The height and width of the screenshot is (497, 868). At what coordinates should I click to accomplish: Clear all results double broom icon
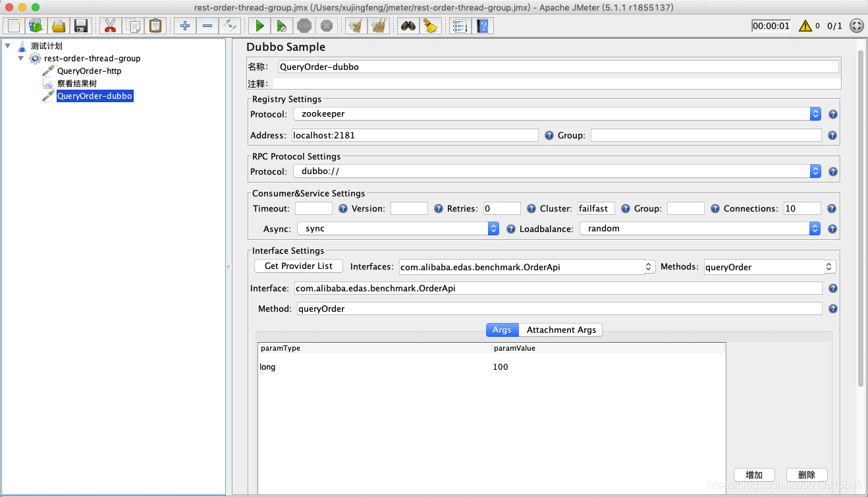click(x=378, y=26)
